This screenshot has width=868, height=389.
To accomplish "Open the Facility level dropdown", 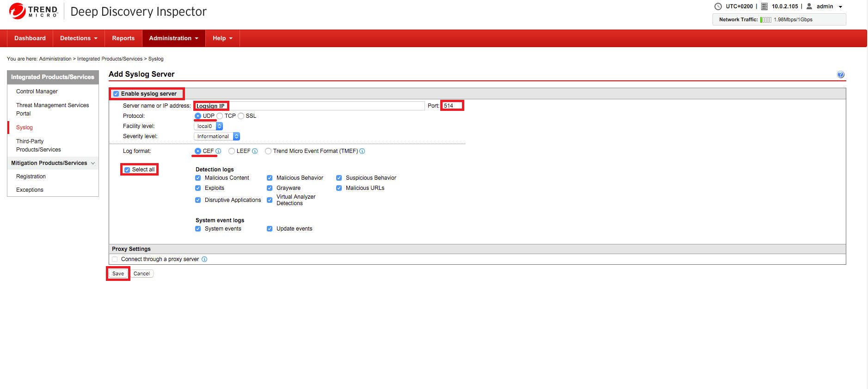I will point(208,126).
